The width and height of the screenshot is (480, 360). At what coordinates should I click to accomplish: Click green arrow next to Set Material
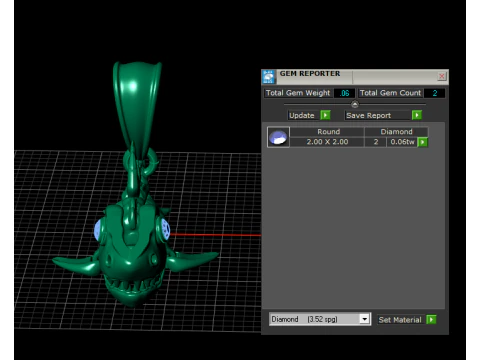click(431, 320)
